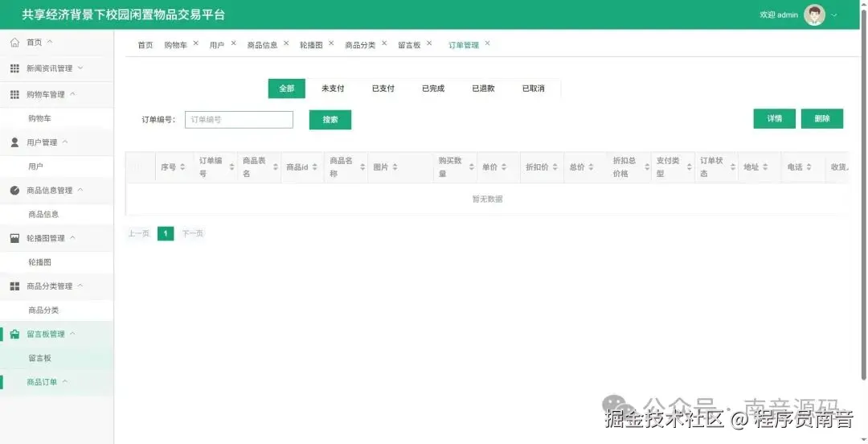Select the 已完成 order filter tab
The image size is (868, 444).
[433, 88]
